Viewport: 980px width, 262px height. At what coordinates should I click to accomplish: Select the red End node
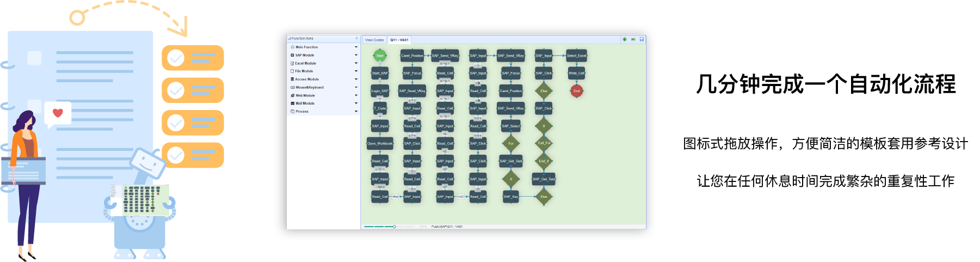click(x=576, y=91)
